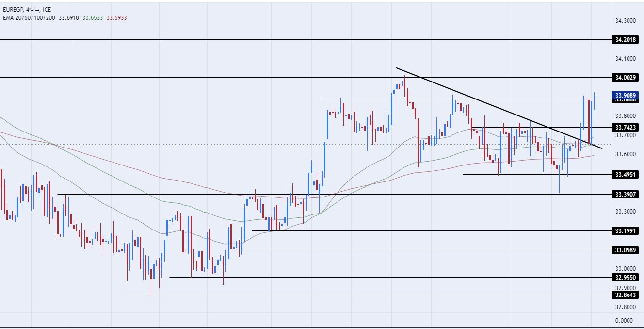Screen dimensions: 644x329
Task: Click the 34.3000 tick on price axis
Action: pos(625,21)
